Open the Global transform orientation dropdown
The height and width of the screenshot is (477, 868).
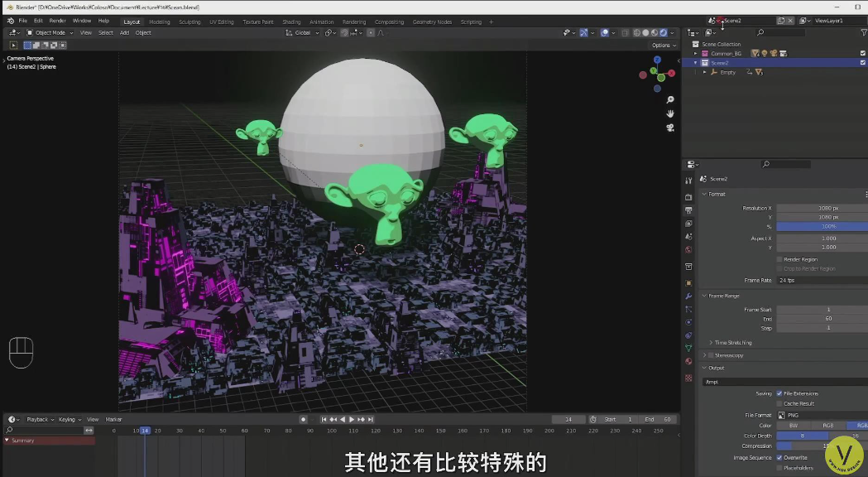302,32
